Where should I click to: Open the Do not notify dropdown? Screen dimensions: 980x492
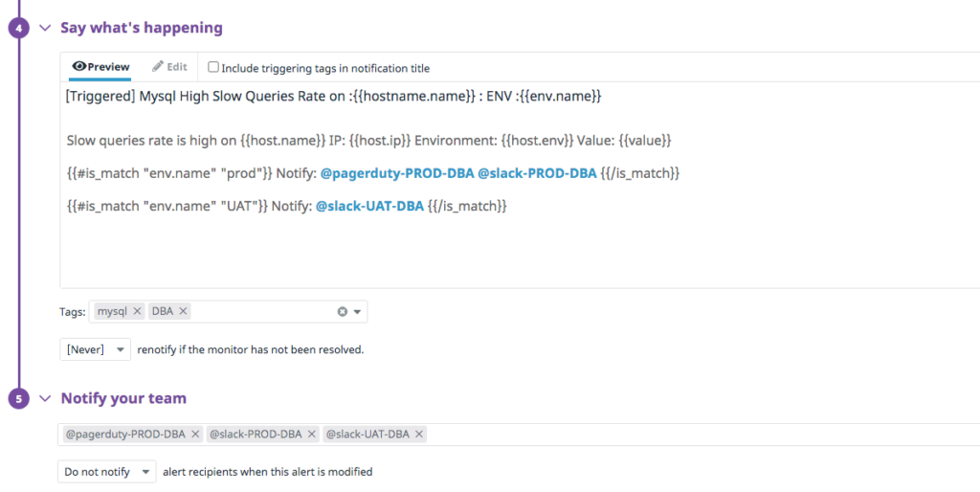[x=106, y=472]
